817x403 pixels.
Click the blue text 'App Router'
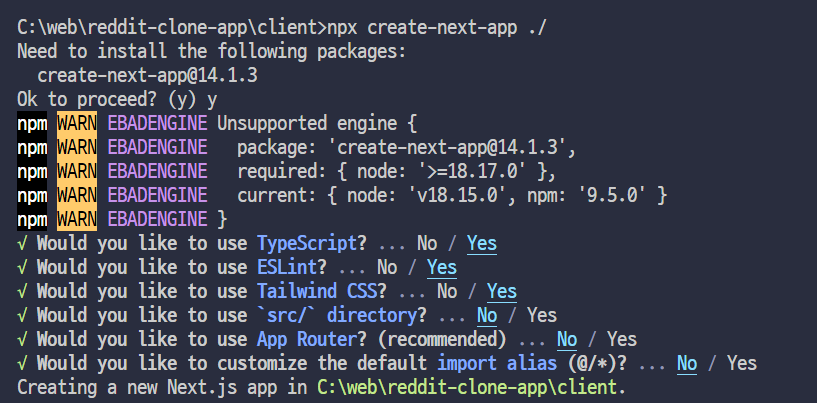pos(307,339)
